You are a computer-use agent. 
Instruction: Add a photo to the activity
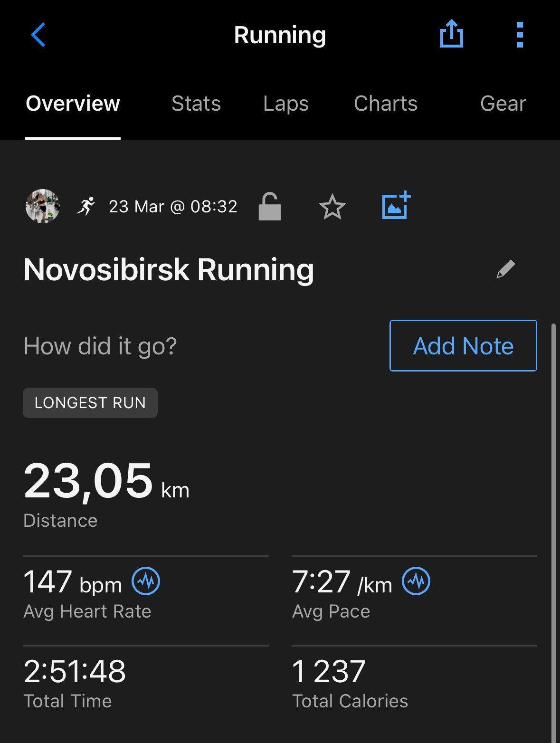(396, 205)
